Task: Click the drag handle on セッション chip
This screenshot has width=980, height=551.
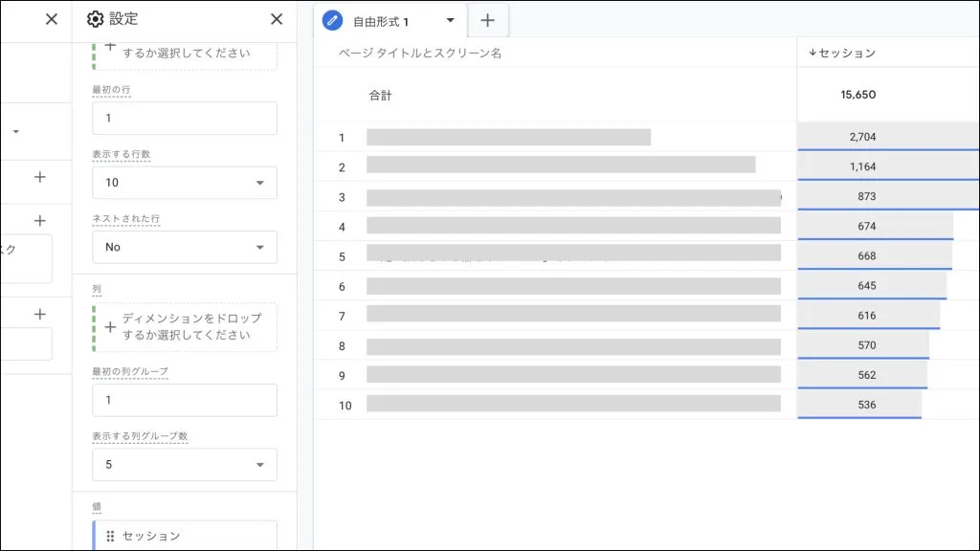Action: 110,536
